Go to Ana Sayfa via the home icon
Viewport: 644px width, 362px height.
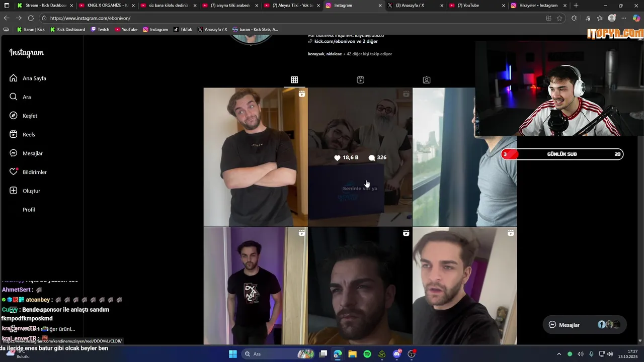[14, 78]
